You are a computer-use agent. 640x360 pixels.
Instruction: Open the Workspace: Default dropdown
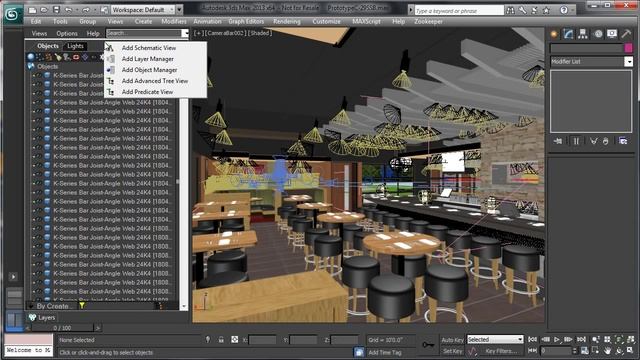point(143,9)
